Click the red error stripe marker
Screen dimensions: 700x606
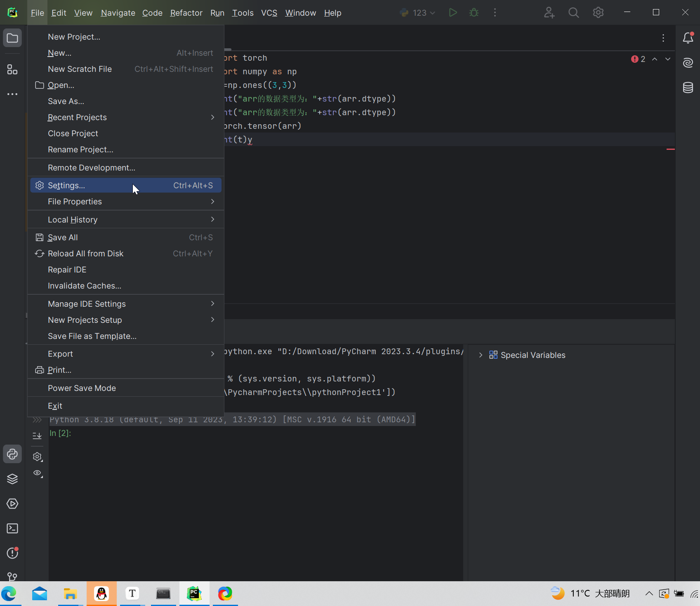(671, 149)
